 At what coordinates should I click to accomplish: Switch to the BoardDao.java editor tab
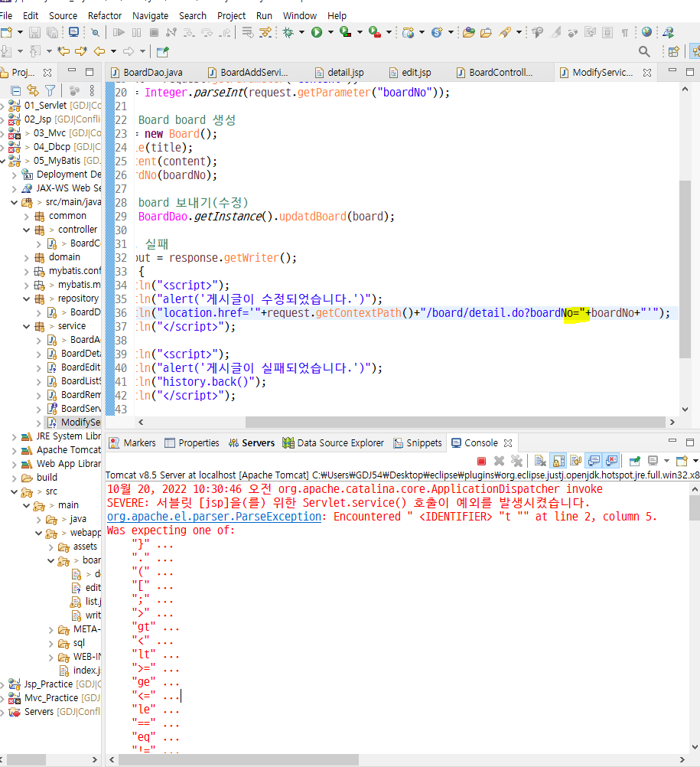pyautogui.click(x=146, y=73)
